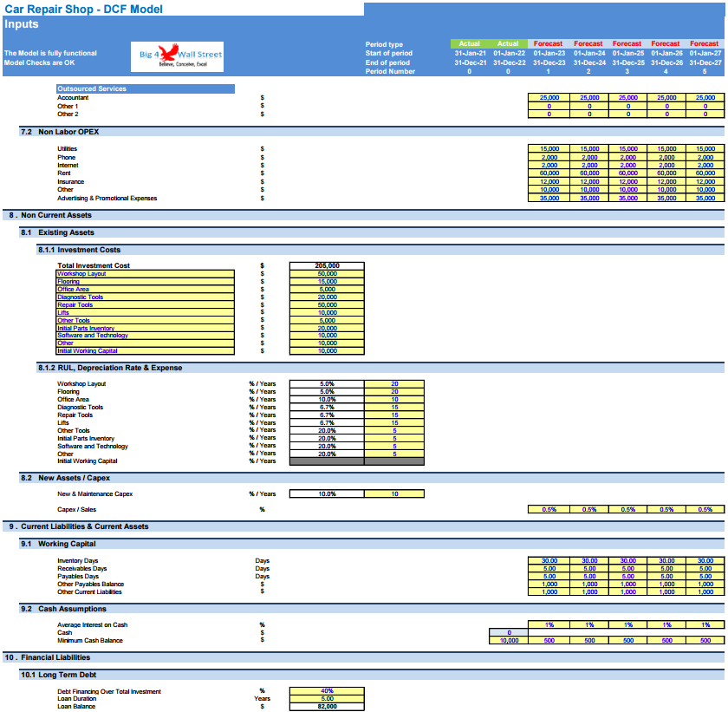728x712 pixels.
Task: Select Average Interest on Cash 1% period 1
Action: (x=549, y=624)
